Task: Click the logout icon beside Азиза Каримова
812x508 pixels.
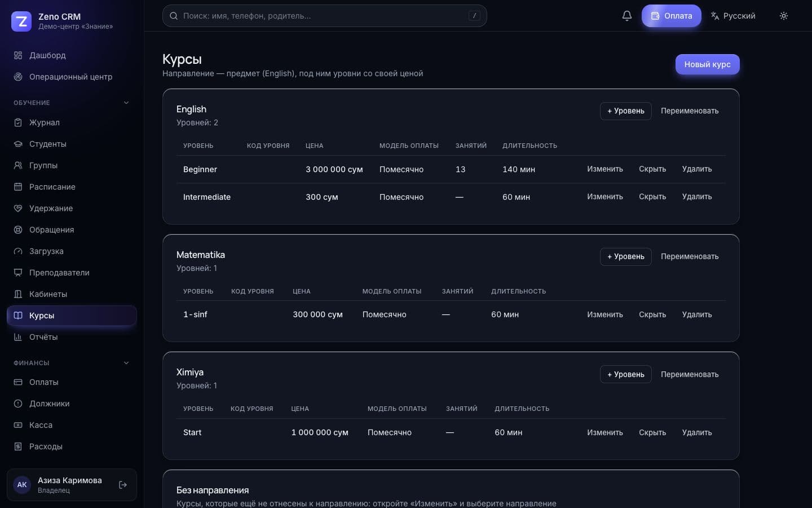Action: tap(123, 485)
